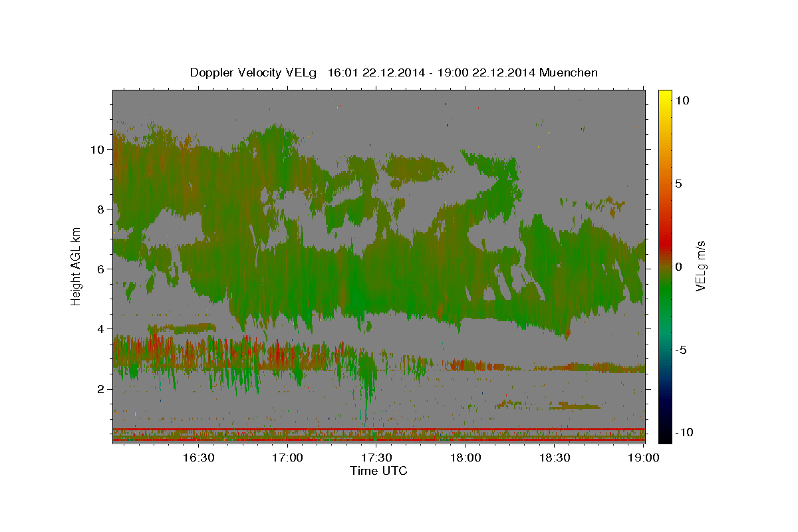Click the height axis label '2'
The image size is (798, 532).
click(100, 388)
